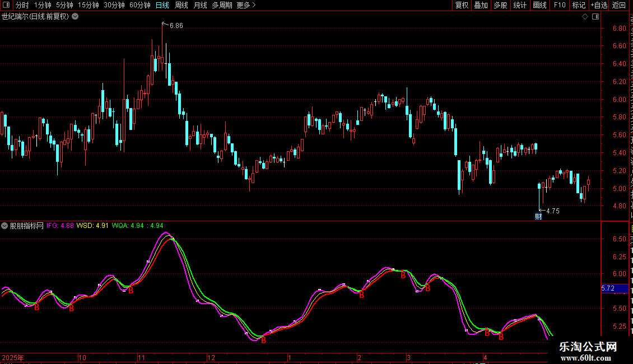Click the 6.80 price axis label
Image resolution: width=633 pixels, height=364 pixels.
tap(619, 29)
